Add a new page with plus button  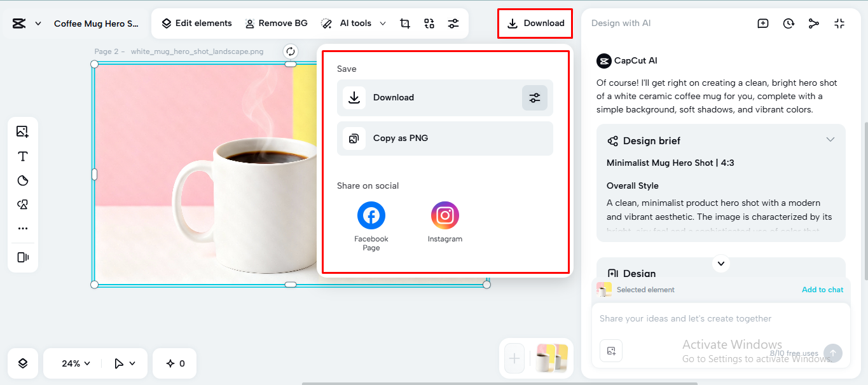pyautogui.click(x=514, y=359)
